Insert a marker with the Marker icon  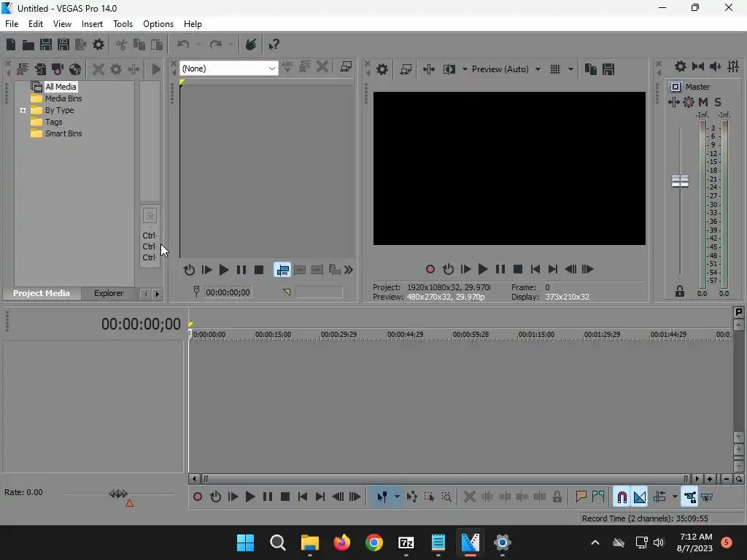(581, 497)
